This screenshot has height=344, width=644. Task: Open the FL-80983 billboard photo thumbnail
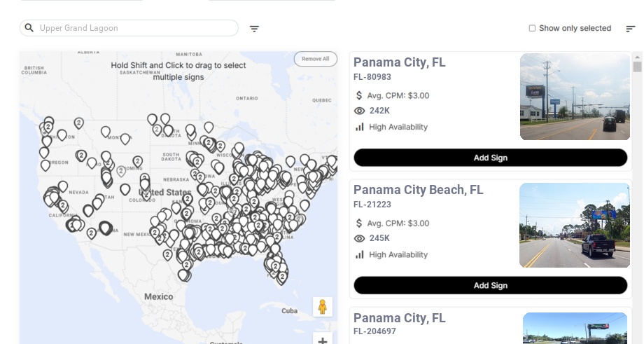pyautogui.click(x=575, y=97)
